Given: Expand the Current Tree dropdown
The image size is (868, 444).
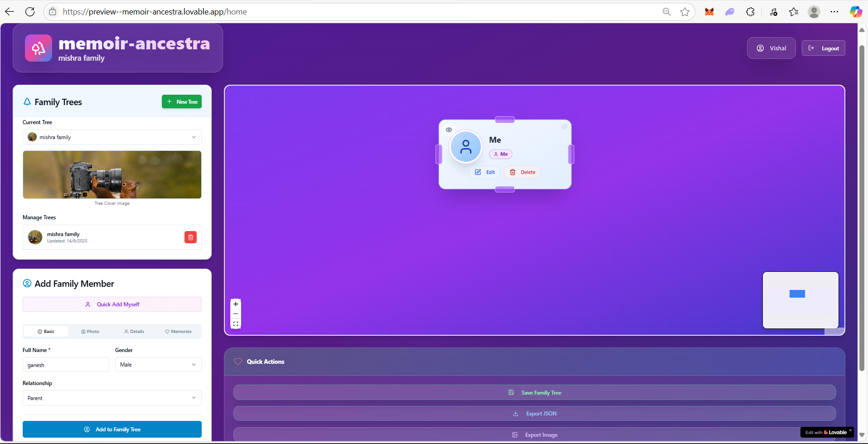Looking at the screenshot, I should 112,137.
